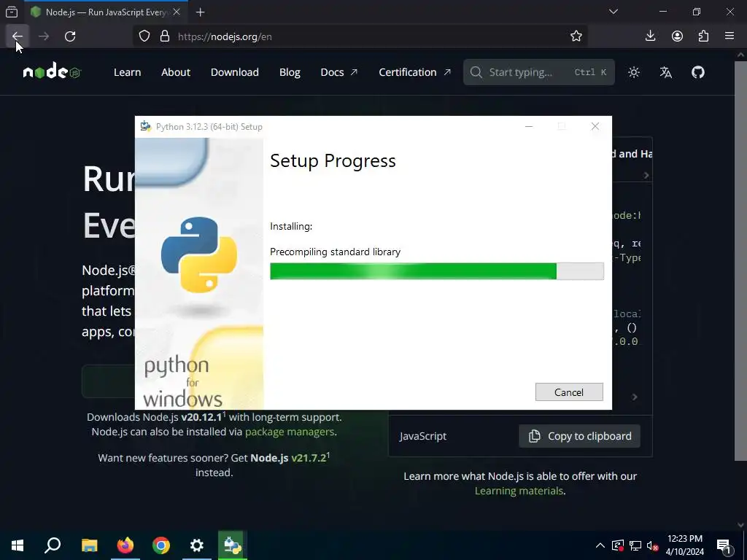Image resolution: width=747 pixels, height=560 pixels.
Task: Select Python installer taskbar icon
Action: 233,545
